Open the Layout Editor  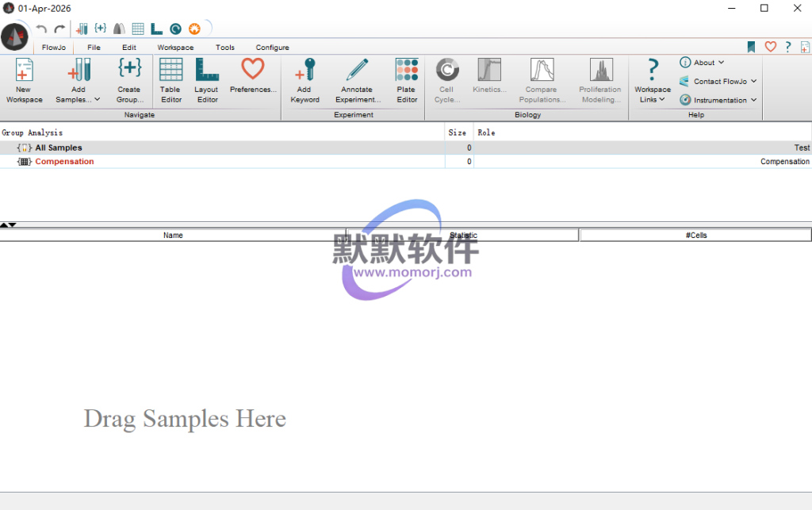pyautogui.click(x=206, y=71)
